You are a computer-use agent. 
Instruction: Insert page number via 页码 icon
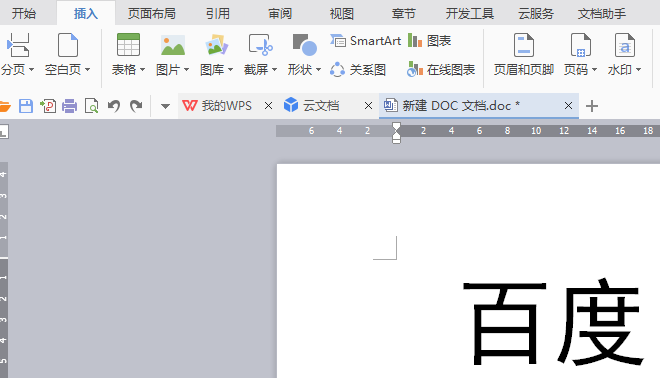(581, 45)
